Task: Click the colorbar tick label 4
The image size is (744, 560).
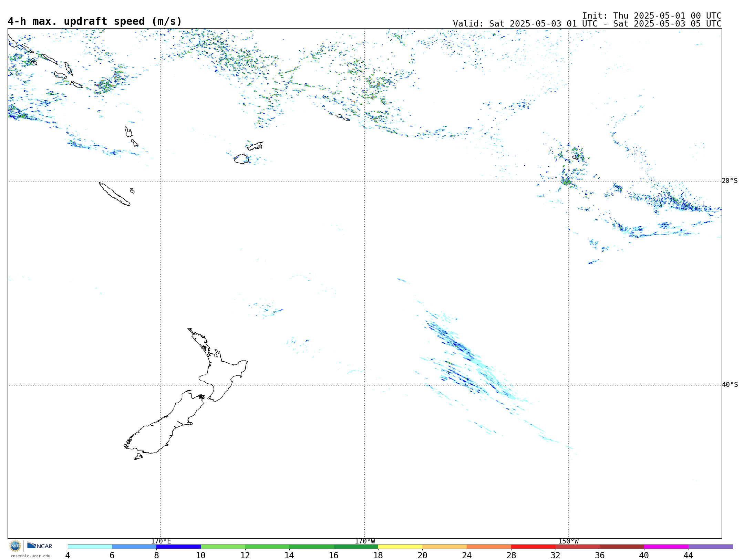Action: coord(68,555)
